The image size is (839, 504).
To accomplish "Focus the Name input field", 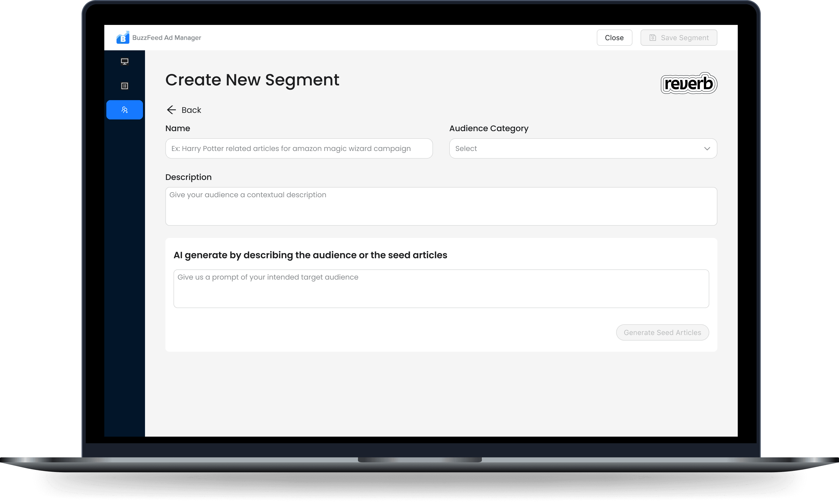I will [298, 148].
